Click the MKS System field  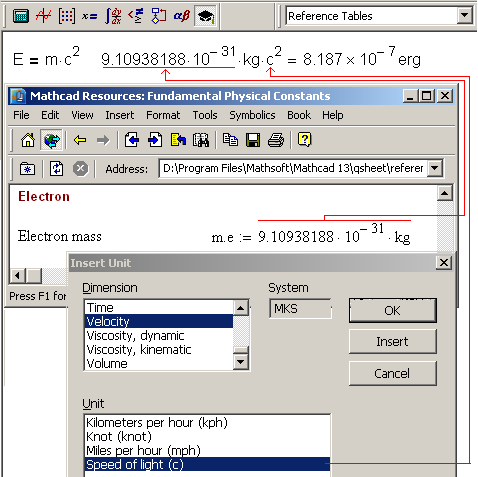pyautogui.click(x=300, y=309)
